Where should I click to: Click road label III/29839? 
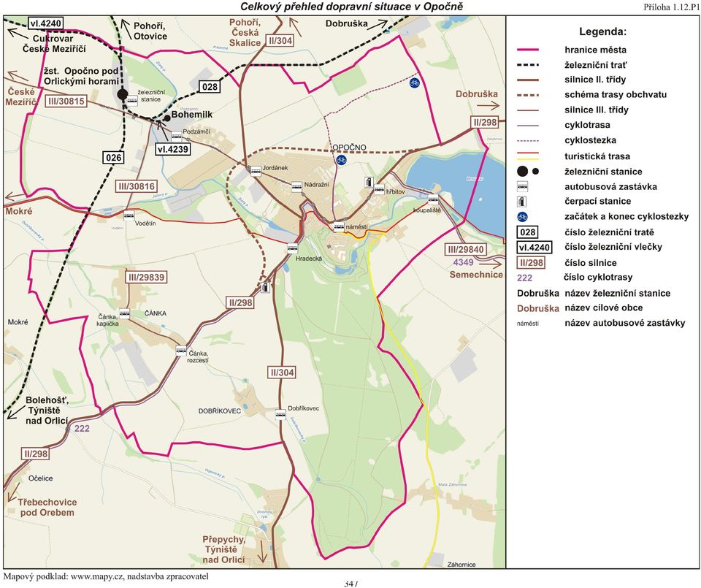coord(146,277)
